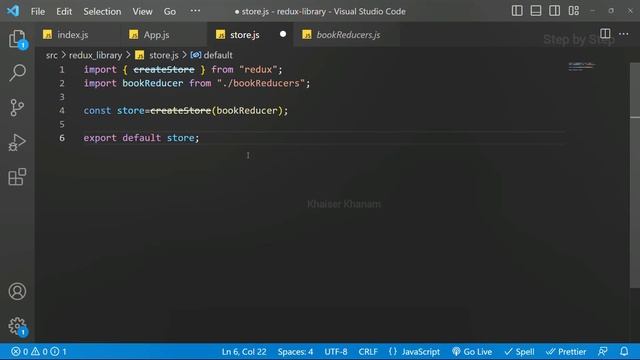Change end of line sequence CRLF
The height and width of the screenshot is (360, 640).
coord(368,351)
